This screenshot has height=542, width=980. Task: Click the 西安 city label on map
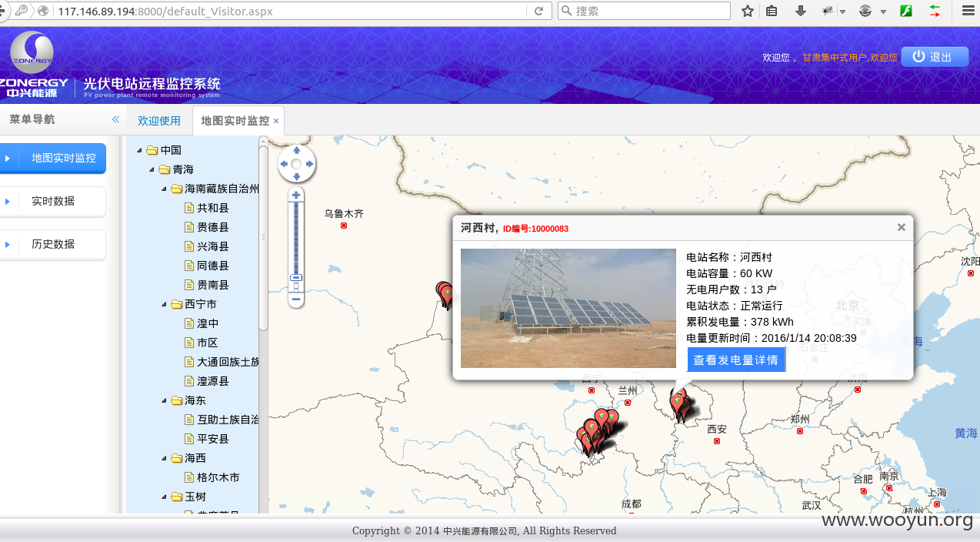pyautogui.click(x=717, y=429)
